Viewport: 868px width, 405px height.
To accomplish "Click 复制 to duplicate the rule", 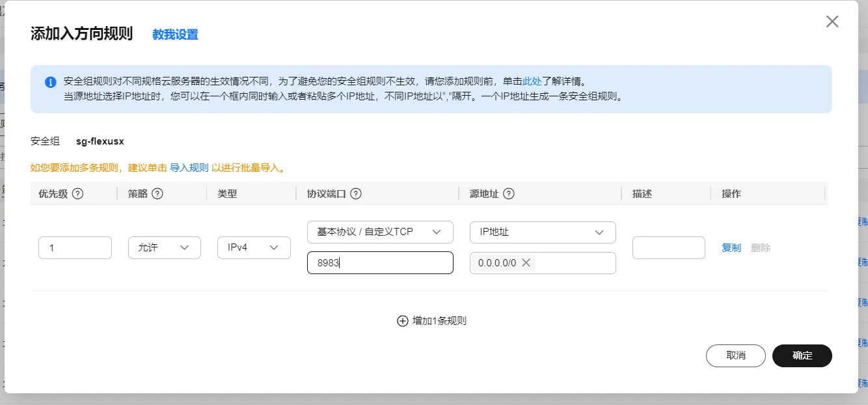I will tap(731, 248).
